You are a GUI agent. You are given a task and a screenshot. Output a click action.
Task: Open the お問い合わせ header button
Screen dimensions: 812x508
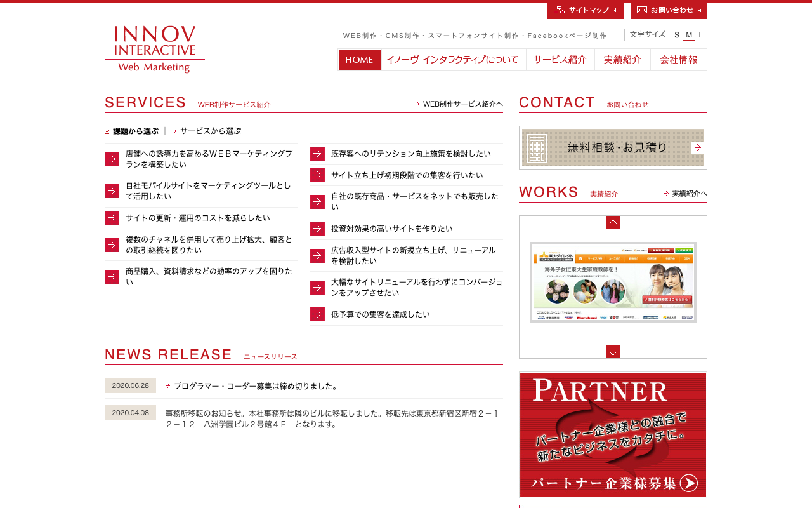pos(669,10)
